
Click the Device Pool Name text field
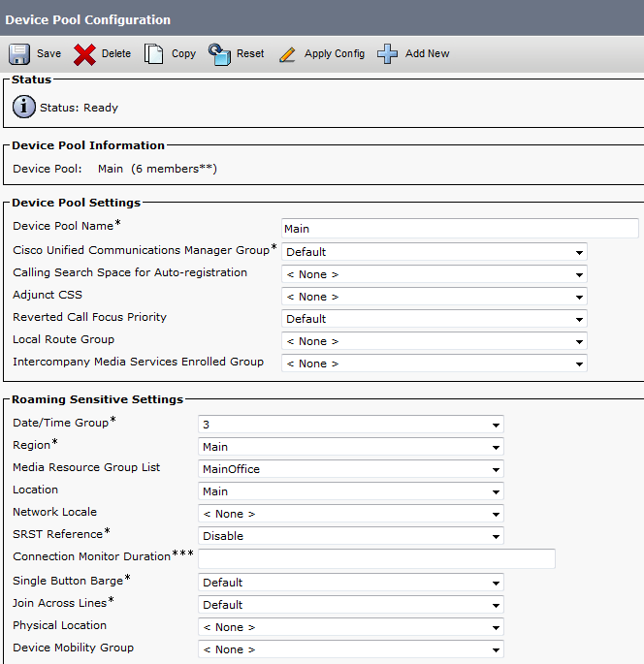pos(459,229)
